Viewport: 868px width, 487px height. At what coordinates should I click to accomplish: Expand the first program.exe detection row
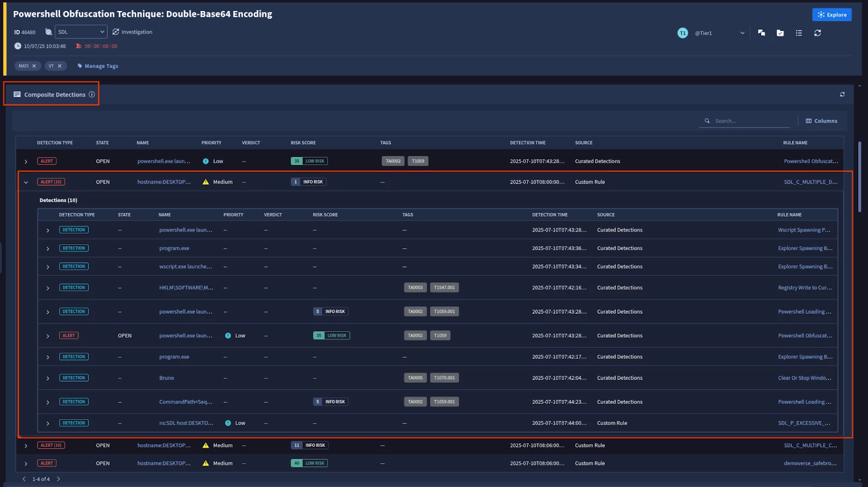tap(48, 249)
